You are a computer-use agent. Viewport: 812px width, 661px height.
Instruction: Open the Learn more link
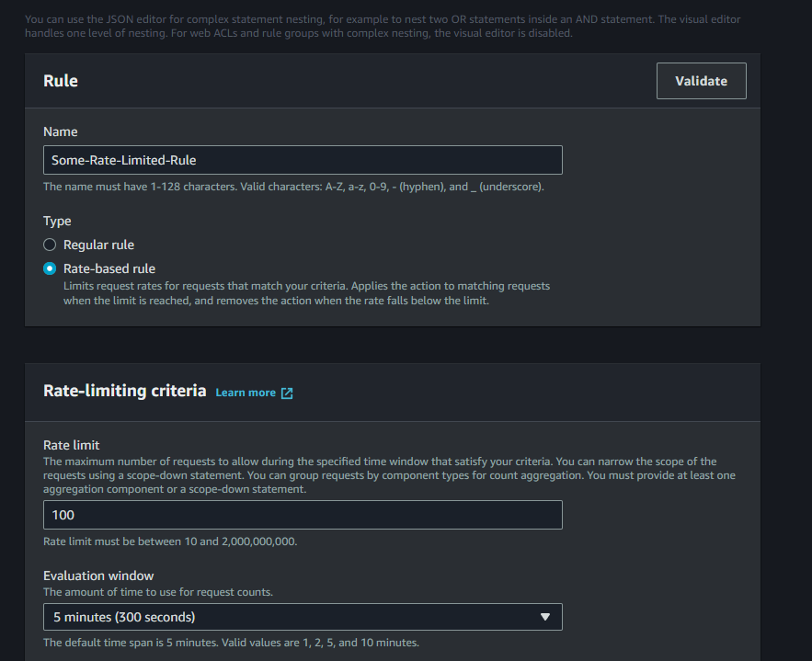click(x=246, y=393)
